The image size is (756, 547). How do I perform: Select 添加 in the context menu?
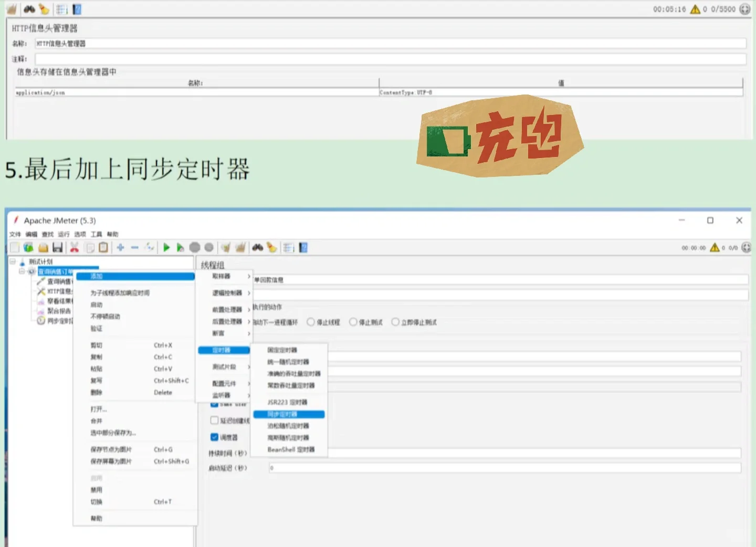pos(135,276)
